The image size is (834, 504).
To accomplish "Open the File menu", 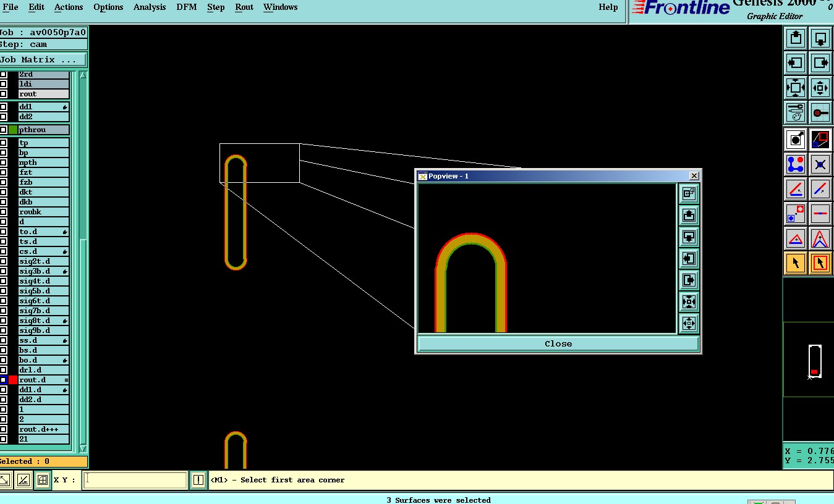I will coord(11,7).
